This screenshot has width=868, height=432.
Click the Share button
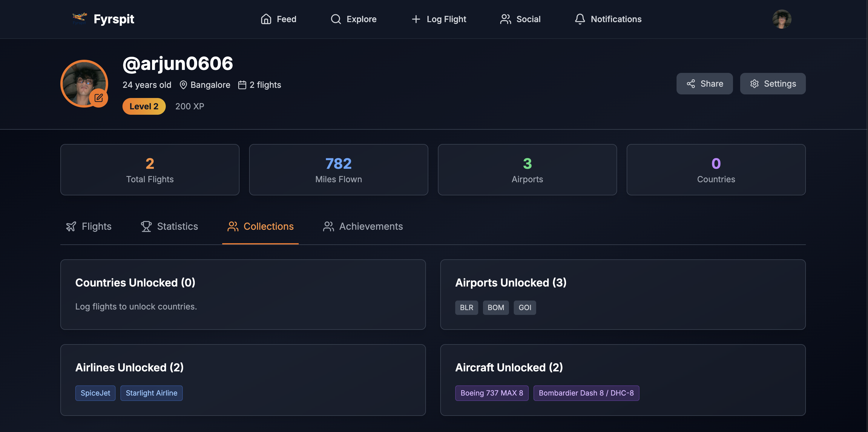coord(704,84)
